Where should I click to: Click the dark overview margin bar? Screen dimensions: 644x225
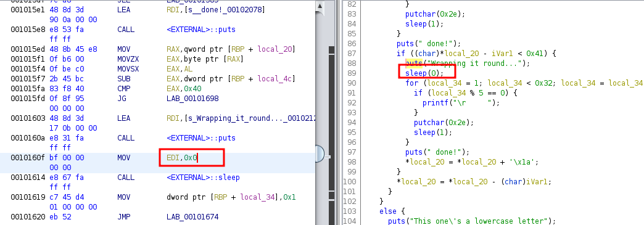(332, 136)
